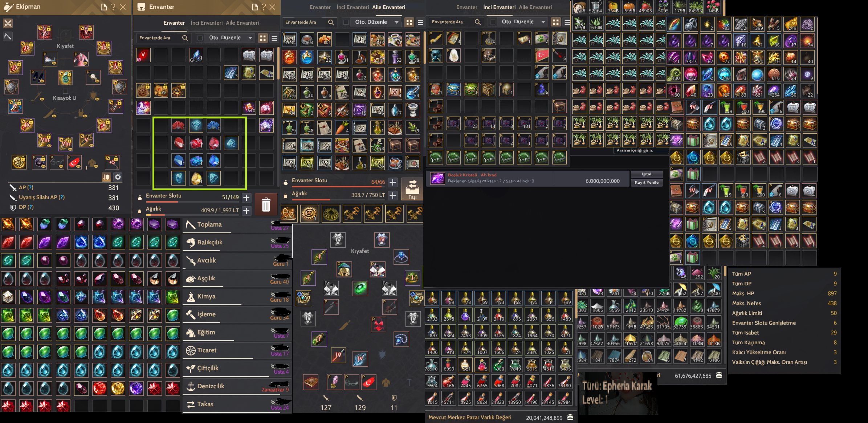Expand Envanter Slotu 51/149 with plus button
The image size is (868, 423).
246,198
